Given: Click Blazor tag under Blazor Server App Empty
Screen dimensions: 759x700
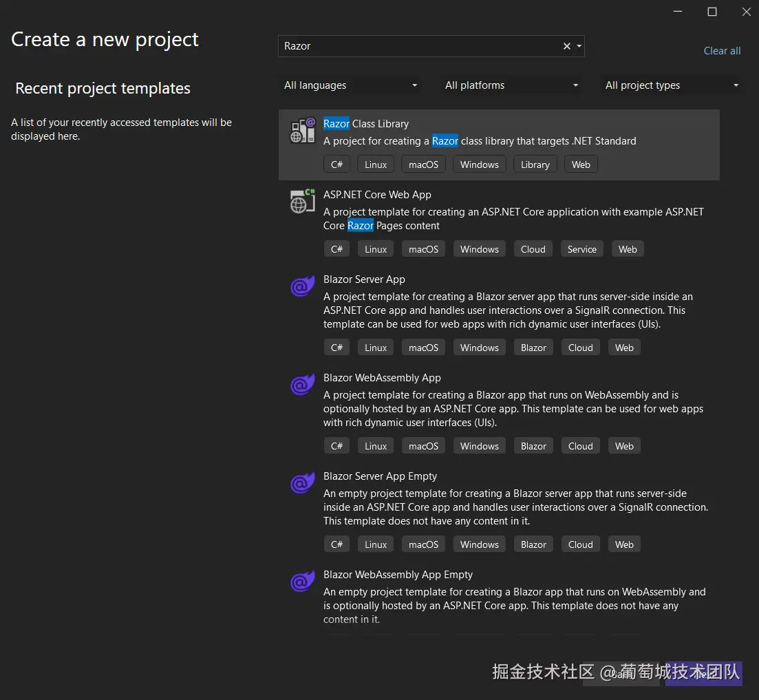Looking at the screenshot, I should point(533,544).
